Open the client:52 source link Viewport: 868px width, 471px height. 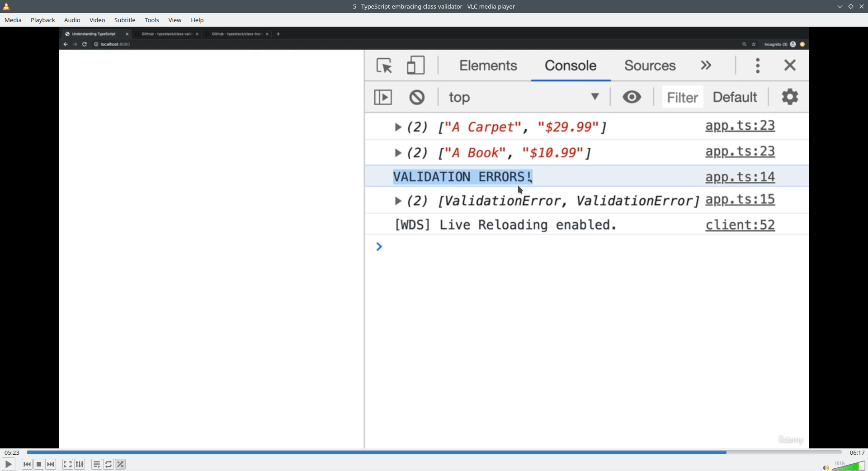coord(740,225)
